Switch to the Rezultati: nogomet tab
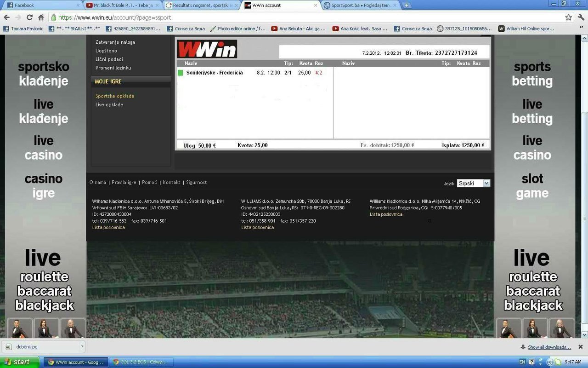The height and width of the screenshot is (368, 588). tap(201, 6)
